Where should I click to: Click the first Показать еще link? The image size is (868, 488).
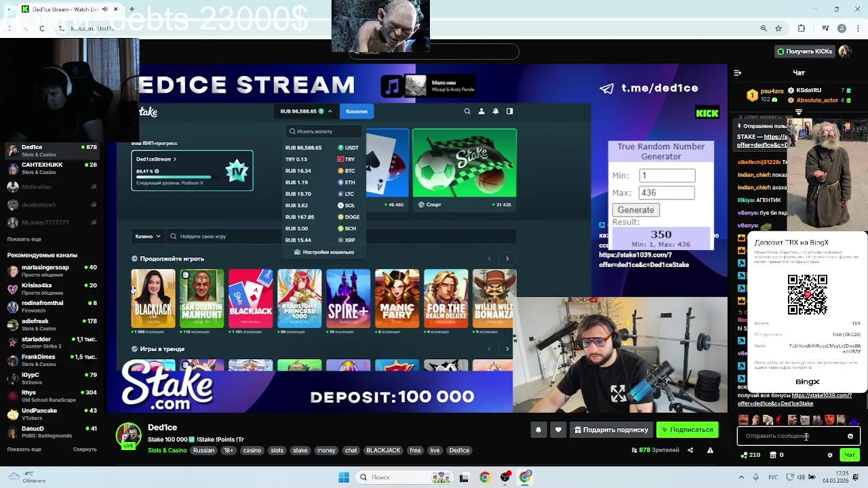pyautogui.click(x=24, y=239)
